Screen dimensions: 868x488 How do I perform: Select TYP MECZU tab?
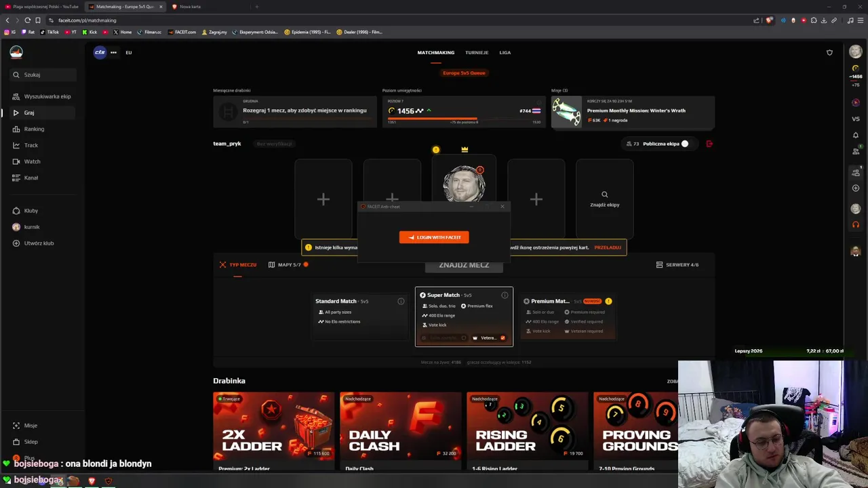238,265
